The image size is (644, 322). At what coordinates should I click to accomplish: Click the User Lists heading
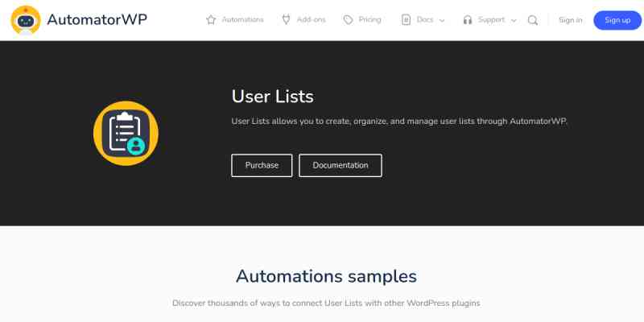point(272,97)
